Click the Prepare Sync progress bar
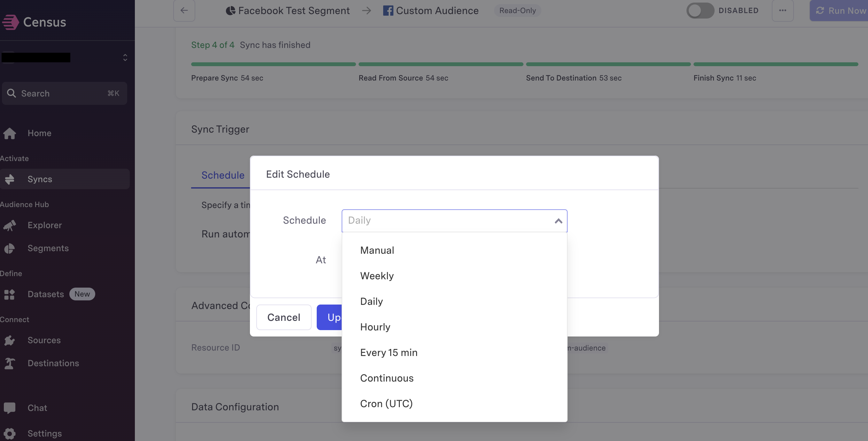The image size is (868, 441). point(273,64)
